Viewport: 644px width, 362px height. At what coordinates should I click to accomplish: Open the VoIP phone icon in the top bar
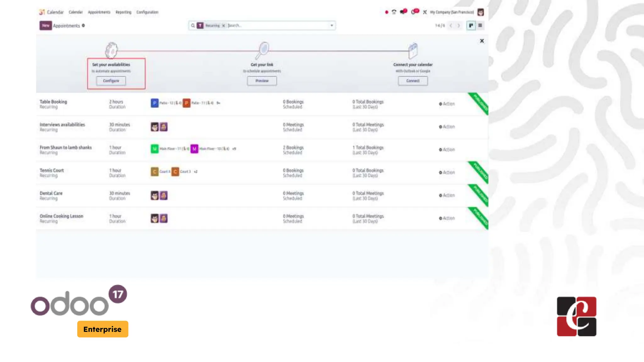pos(394,12)
